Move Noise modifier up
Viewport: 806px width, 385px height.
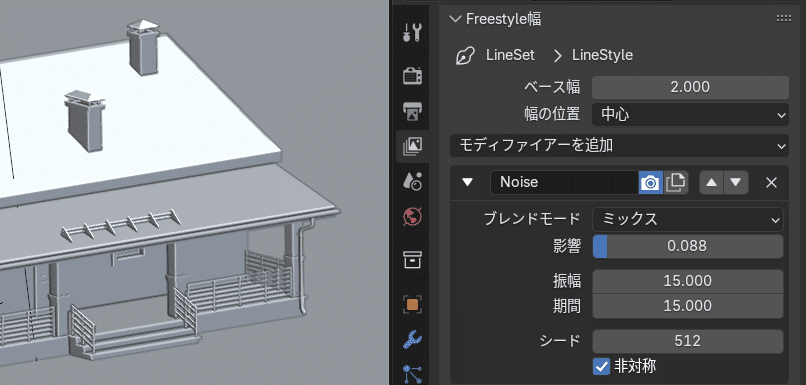(x=711, y=182)
